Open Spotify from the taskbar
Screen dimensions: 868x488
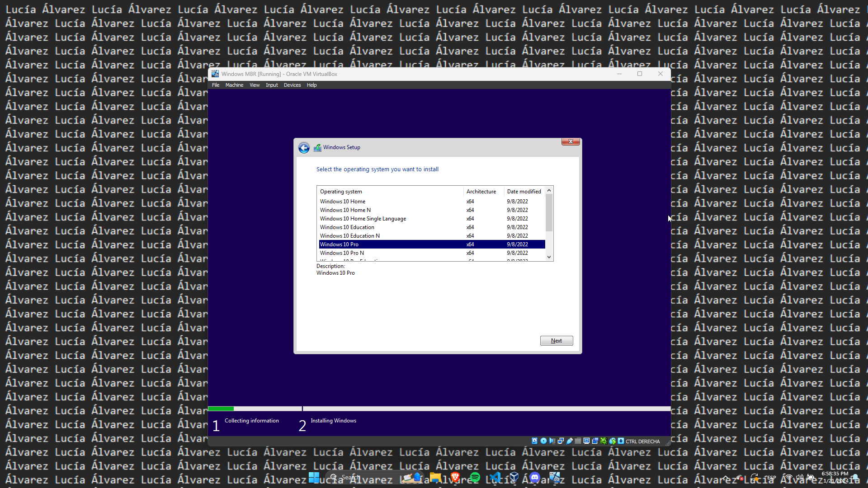coord(475,478)
